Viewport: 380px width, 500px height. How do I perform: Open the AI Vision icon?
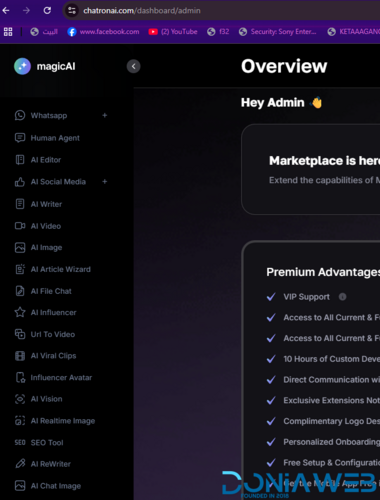click(x=20, y=399)
